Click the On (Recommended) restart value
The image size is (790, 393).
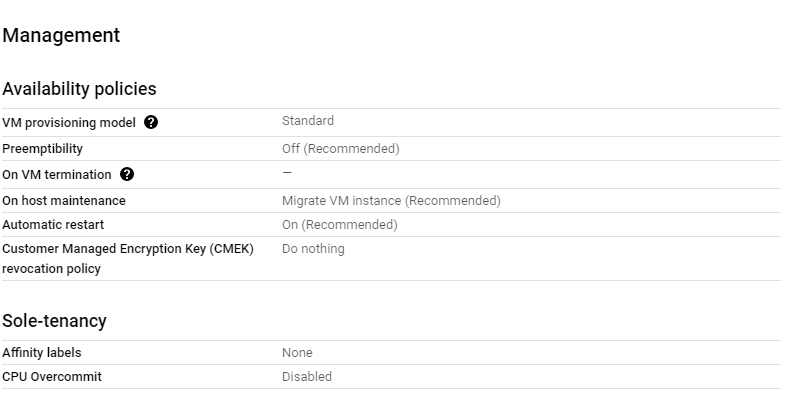click(x=340, y=225)
